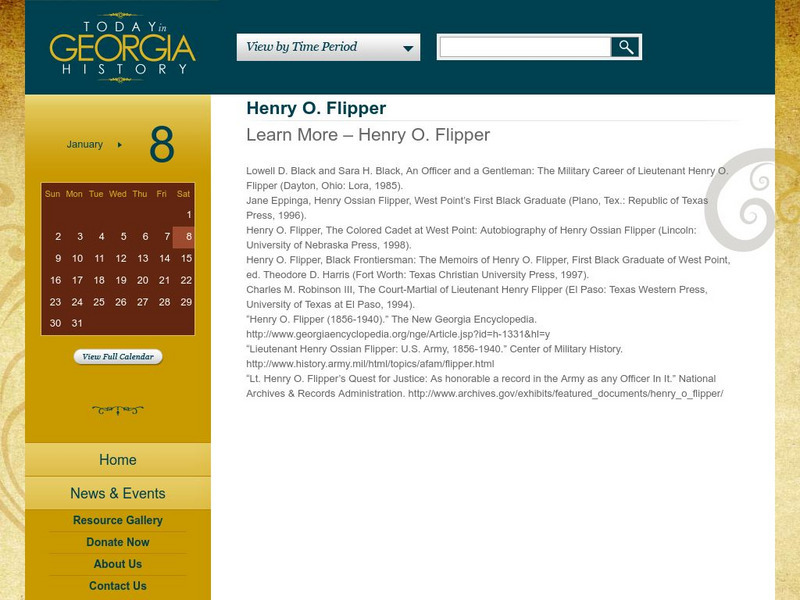The width and height of the screenshot is (800, 600).
Task: Click The Colored Cadet at West Point citation
Action: coord(471,237)
